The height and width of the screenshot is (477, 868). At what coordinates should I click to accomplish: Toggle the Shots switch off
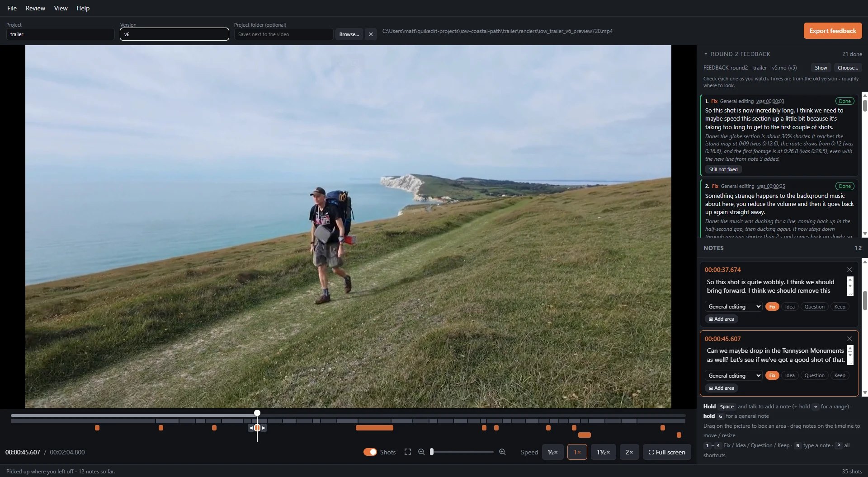[370, 452]
